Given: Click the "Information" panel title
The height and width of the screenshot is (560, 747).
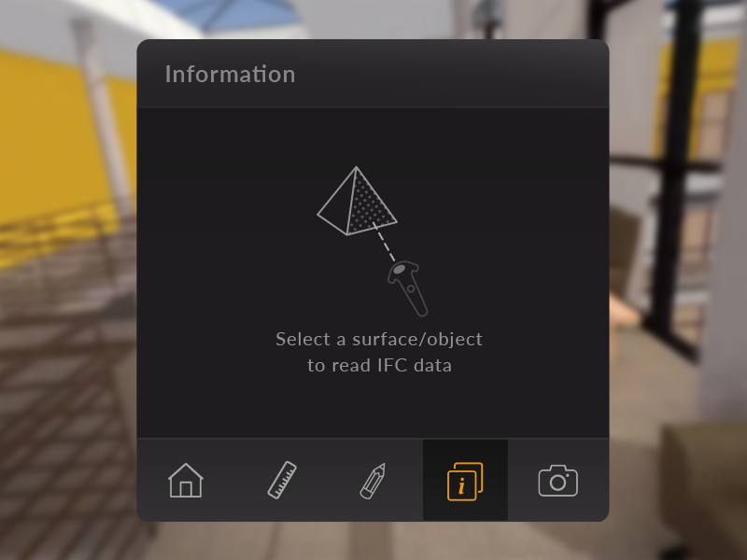Looking at the screenshot, I should [x=230, y=75].
